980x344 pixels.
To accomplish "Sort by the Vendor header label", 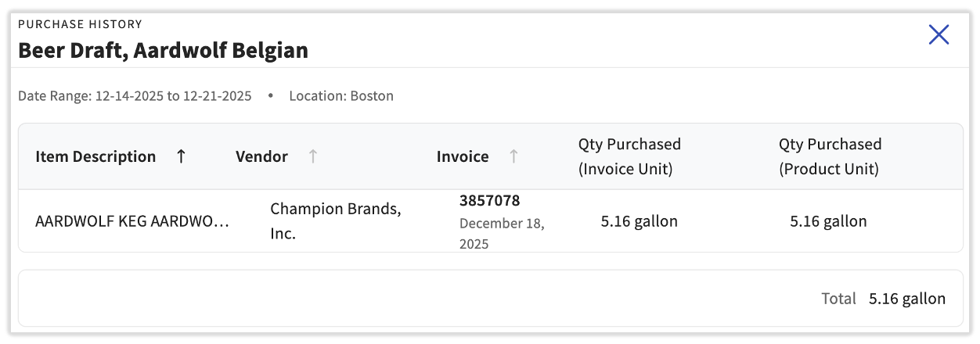I will pos(261,156).
